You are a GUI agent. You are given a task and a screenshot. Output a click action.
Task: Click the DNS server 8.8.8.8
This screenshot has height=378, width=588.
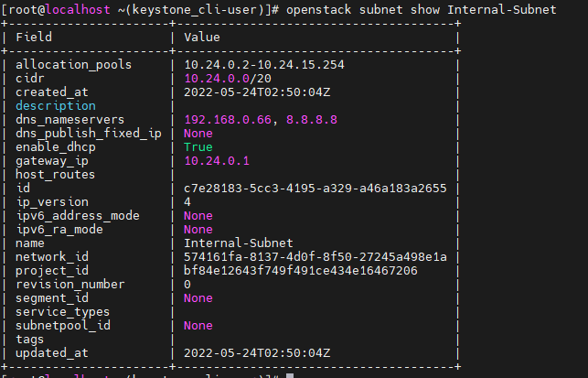point(312,120)
